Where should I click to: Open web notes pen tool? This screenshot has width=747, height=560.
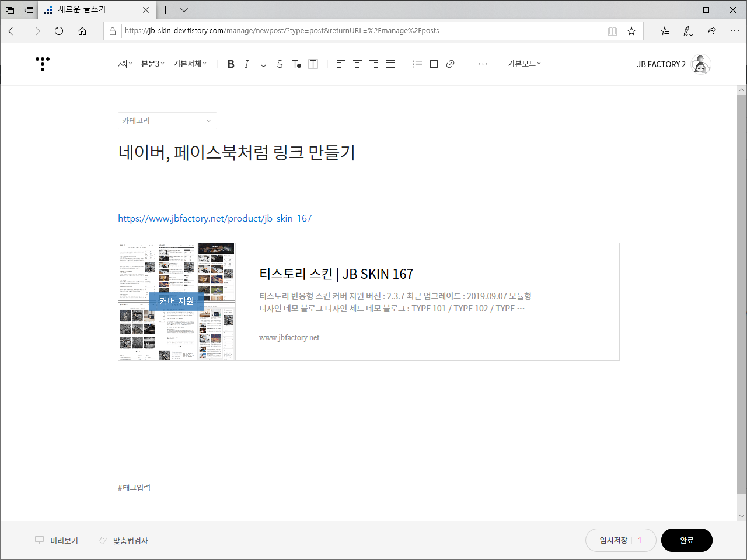(688, 31)
